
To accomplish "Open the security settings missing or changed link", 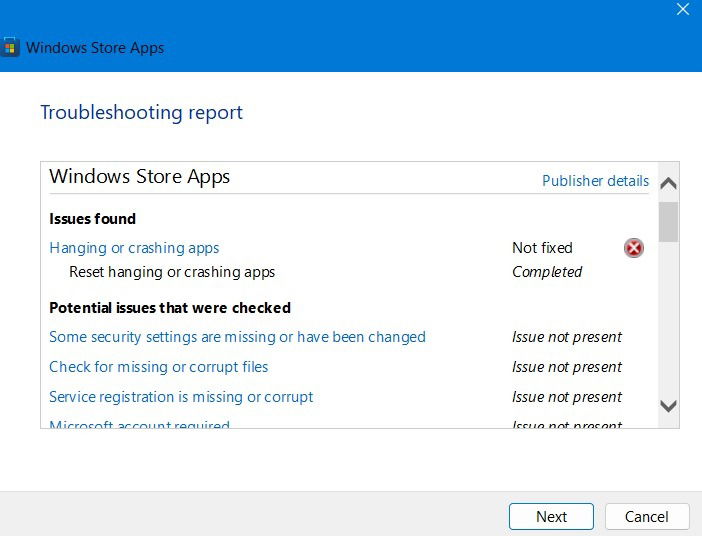I will (237, 337).
